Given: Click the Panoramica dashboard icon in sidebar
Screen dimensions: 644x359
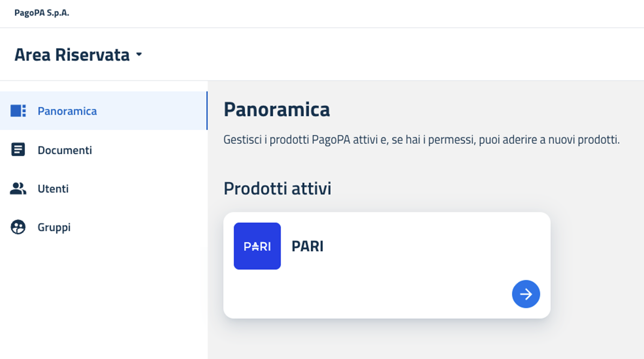Looking at the screenshot, I should (18, 111).
